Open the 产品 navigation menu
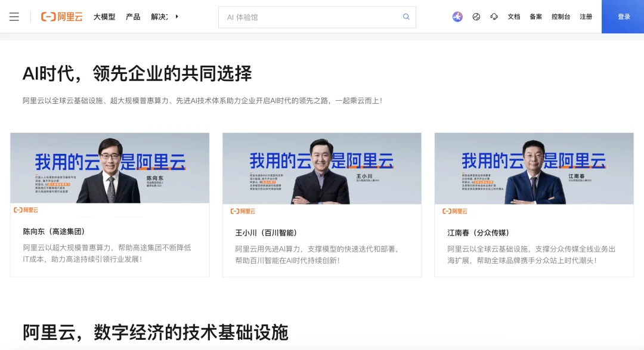The width and height of the screenshot is (644, 350). [x=132, y=17]
